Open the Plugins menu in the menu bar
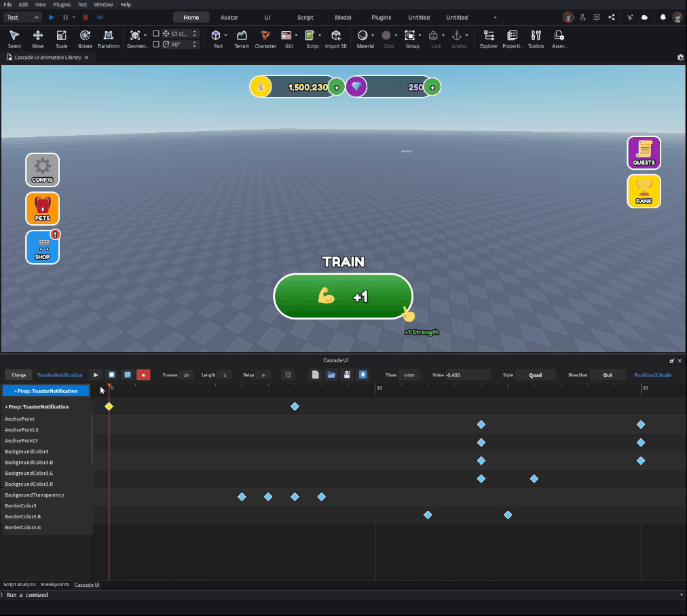 (x=62, y=4)
